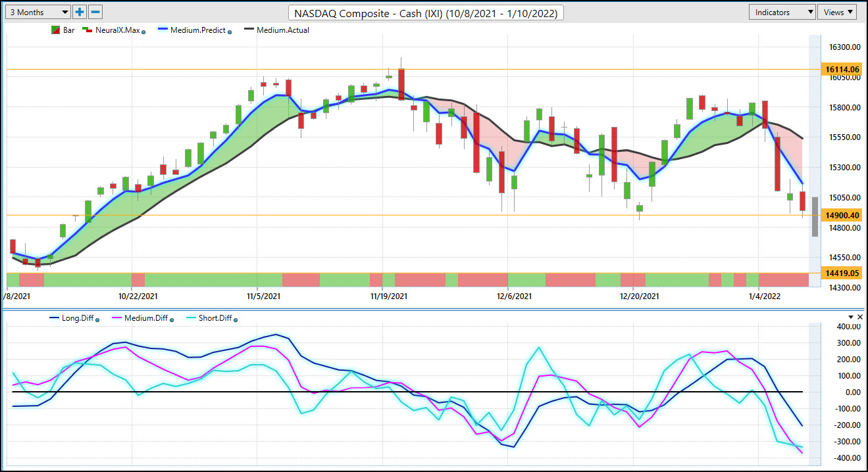Screen dimensions: 868x472
Task: Select the Medium.Predict legend label
Action: point(197,30)
